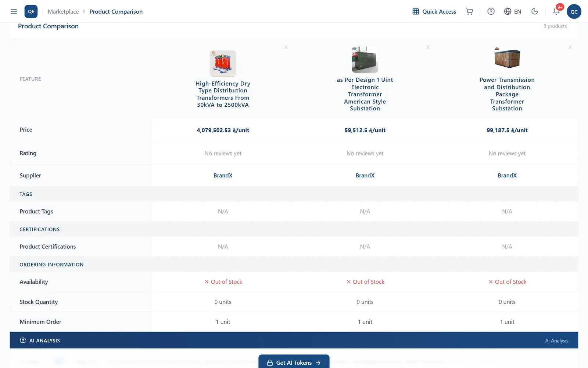Remove Electronic Transformer American Style from comparison

[428, 47]
